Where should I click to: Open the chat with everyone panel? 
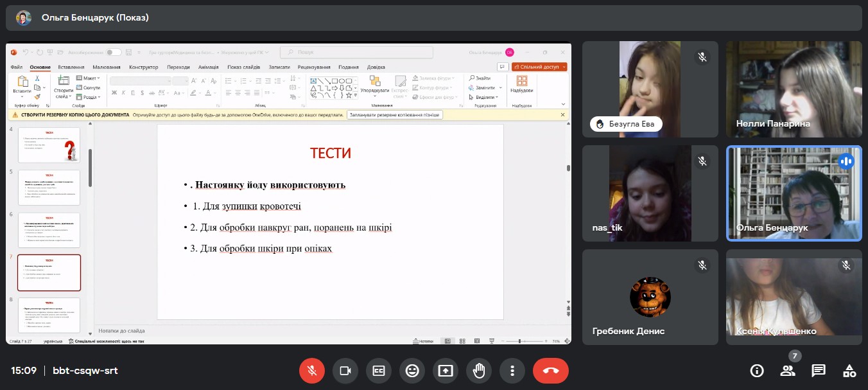[x=819, y=371]
